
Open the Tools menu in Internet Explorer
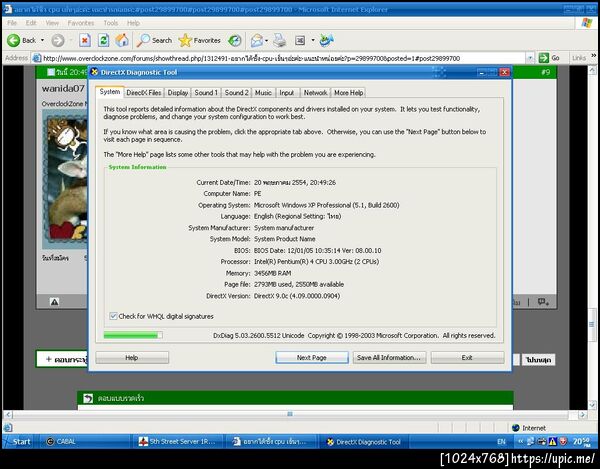(111, 23)
